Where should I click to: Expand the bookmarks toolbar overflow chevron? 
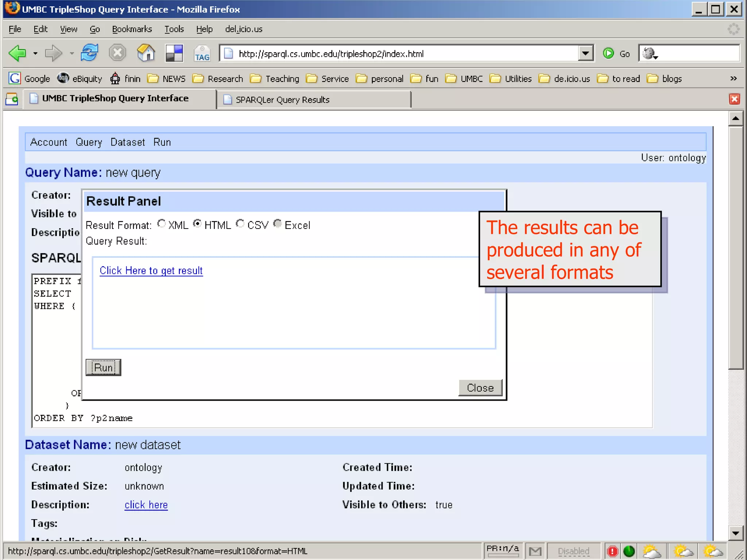734,79
